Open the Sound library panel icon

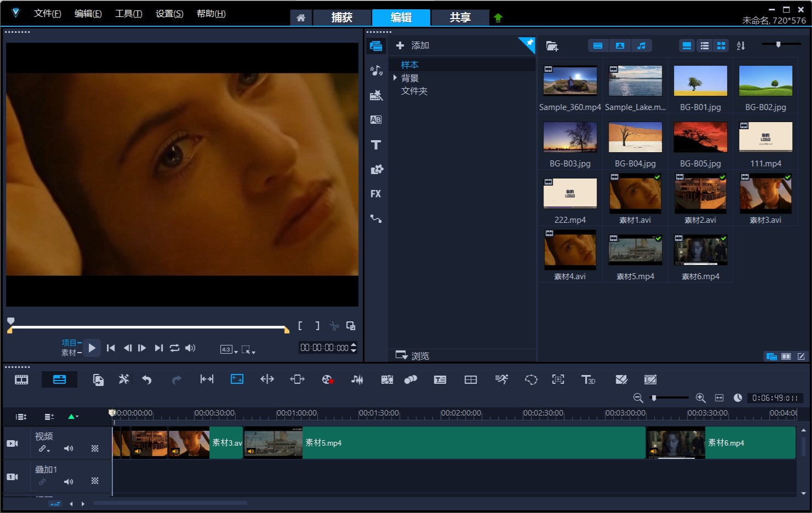(x=376, y=71)
